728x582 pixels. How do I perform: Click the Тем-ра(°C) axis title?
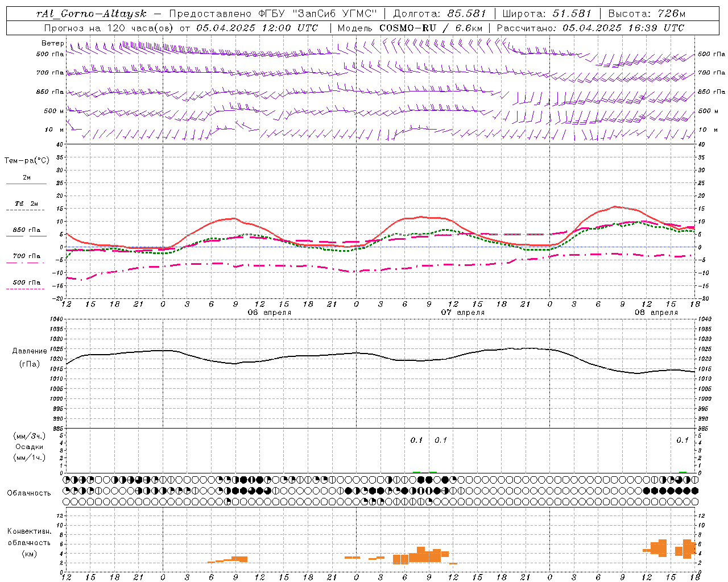point(27,161)
